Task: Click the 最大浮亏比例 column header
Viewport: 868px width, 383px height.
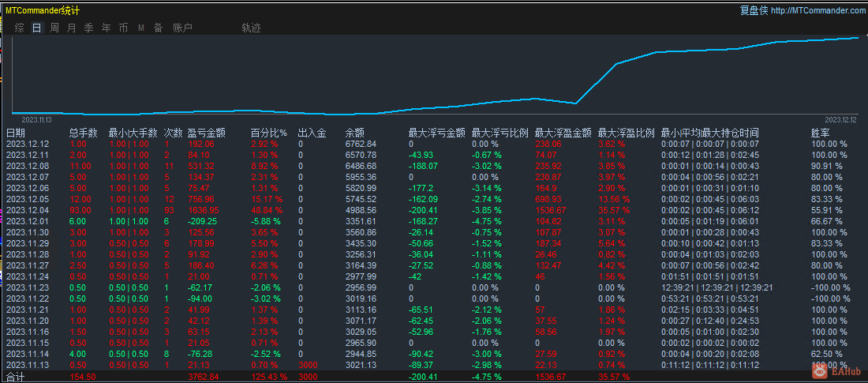Action: [x=499, y=133]
